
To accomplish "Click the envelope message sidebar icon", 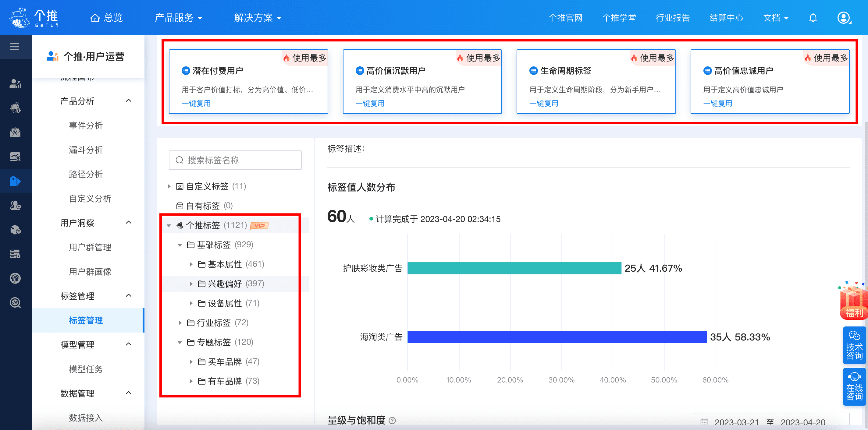I will (15, 132).
